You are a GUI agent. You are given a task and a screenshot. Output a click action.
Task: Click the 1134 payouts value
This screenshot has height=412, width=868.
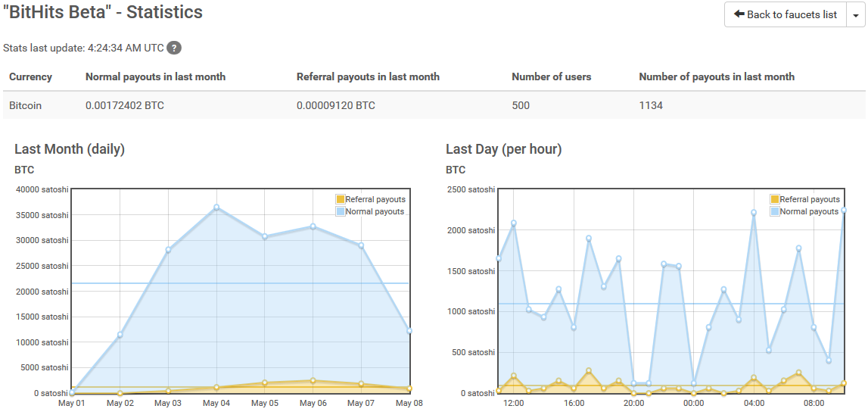click(x=651, y=105)
